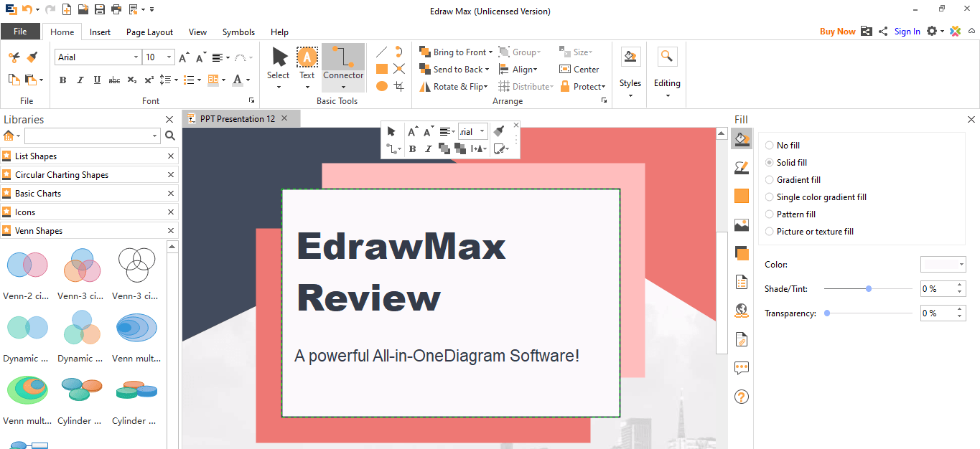Click the library search magnifier
This screenshot has height=449, width=980.
[x=170, y=136]
